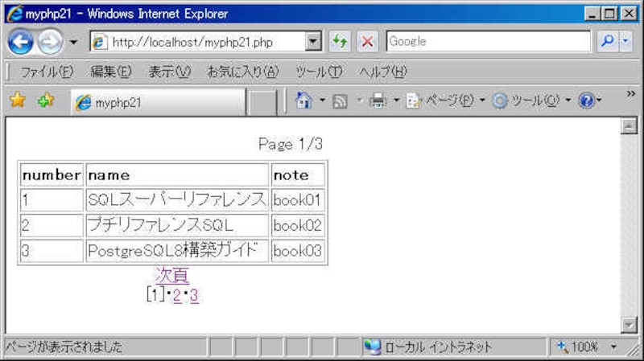Viewport: 644px width, 361px height.
Task: Open the ヘルプ(H) menu
Action: tap(383, 72)
